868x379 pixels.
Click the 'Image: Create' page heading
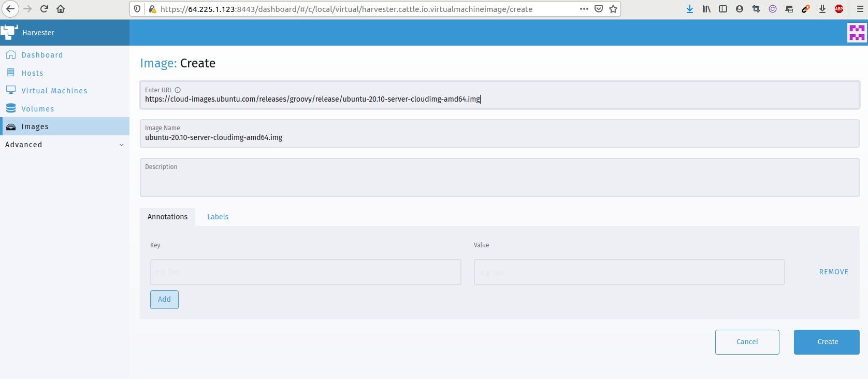point(178,63)
